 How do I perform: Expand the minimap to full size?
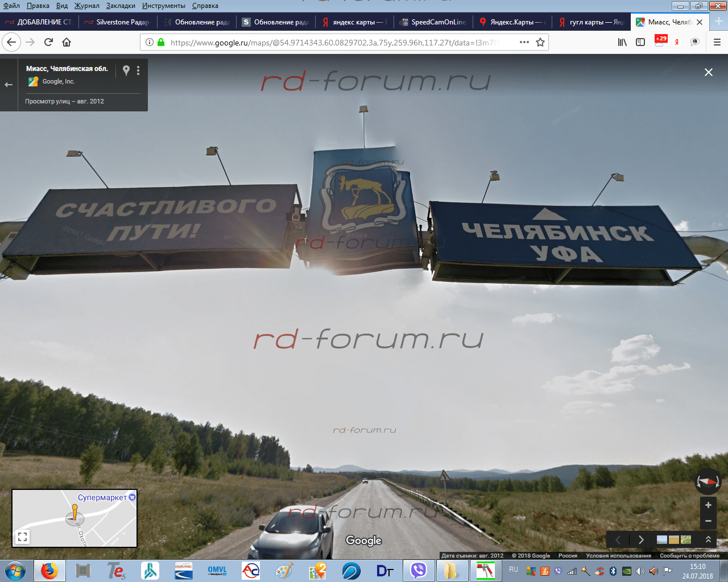coord(22,537)
